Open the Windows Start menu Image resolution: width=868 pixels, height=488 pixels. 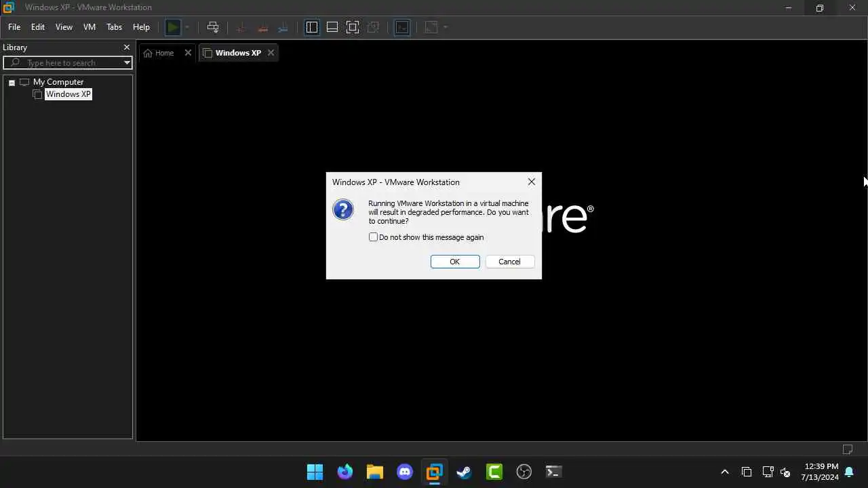tap(315, 472)
